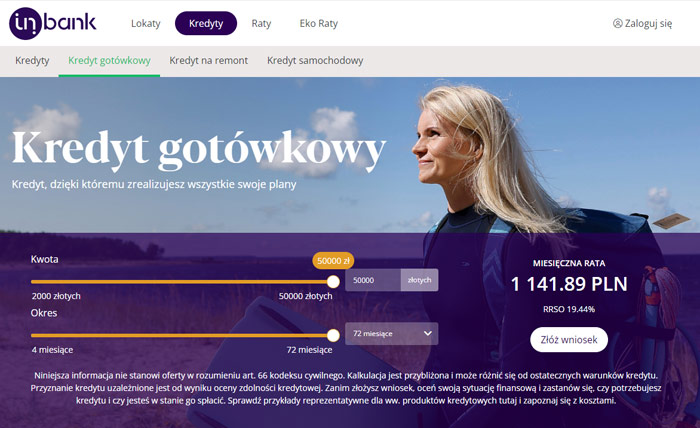Click the inbank logo
Screen dimensions: 700x428
53,23
